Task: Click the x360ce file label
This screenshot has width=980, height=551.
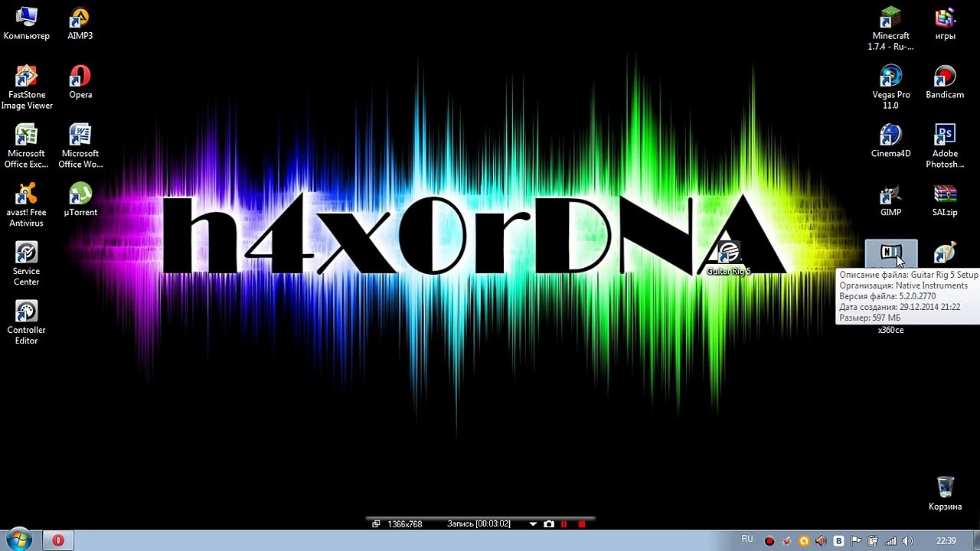Action: coord(890,330)
